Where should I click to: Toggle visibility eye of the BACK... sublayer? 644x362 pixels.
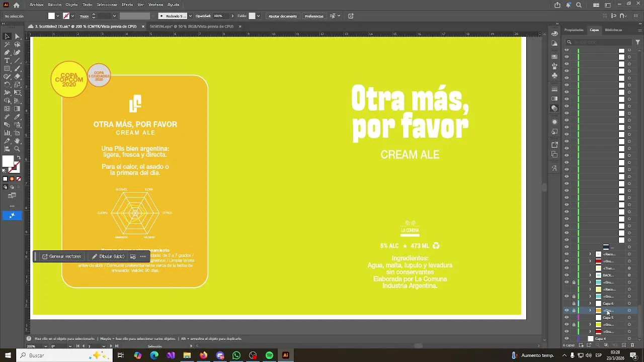(x=567, y=276)
